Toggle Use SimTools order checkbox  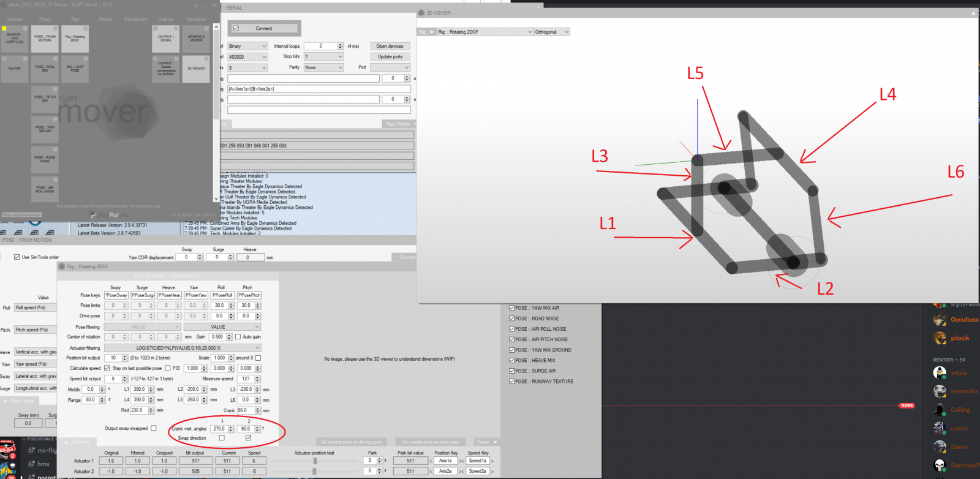coord(17,257)
